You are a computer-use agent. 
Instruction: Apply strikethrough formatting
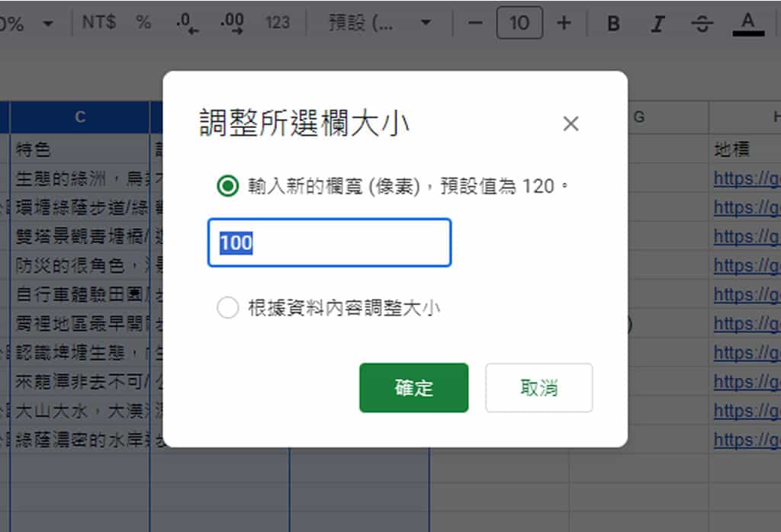(702, 24)
